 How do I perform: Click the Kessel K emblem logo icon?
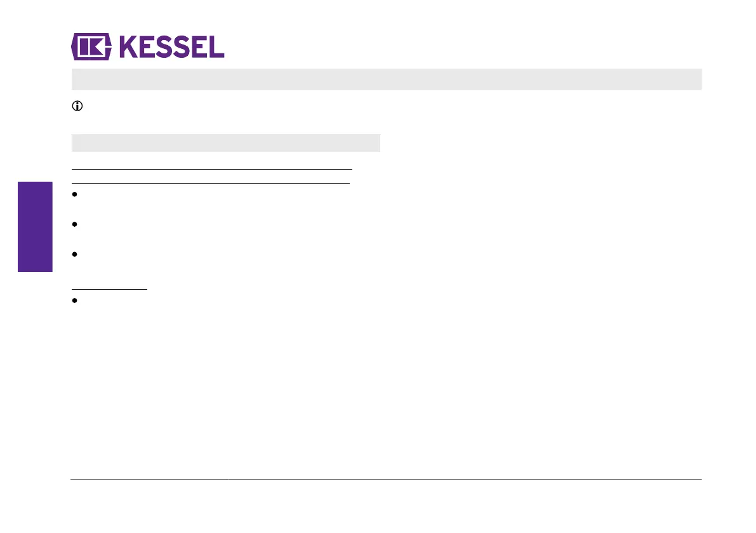pyautogui.click(x=91, y=47)
